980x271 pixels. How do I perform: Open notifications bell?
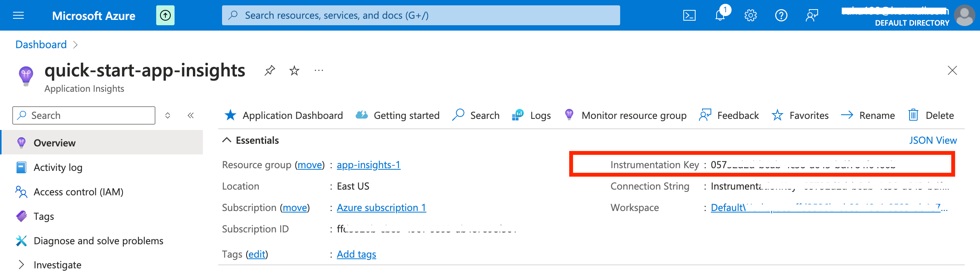coord(720,15)
